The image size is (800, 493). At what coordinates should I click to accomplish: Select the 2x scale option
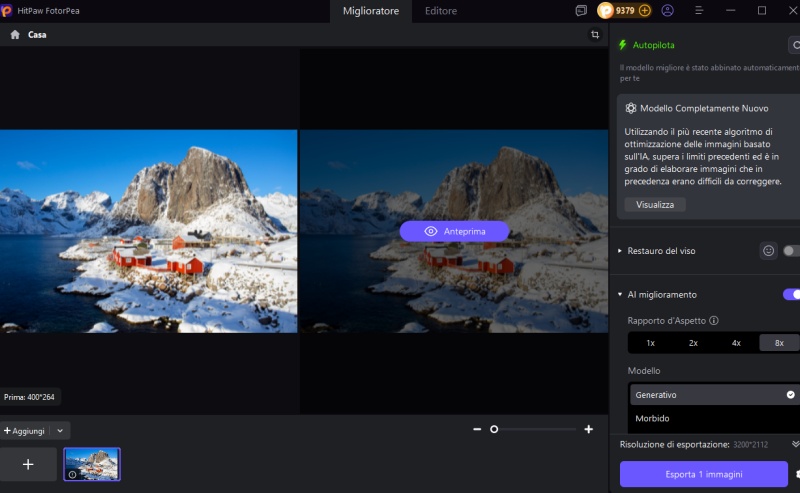[x=693, y=343]
